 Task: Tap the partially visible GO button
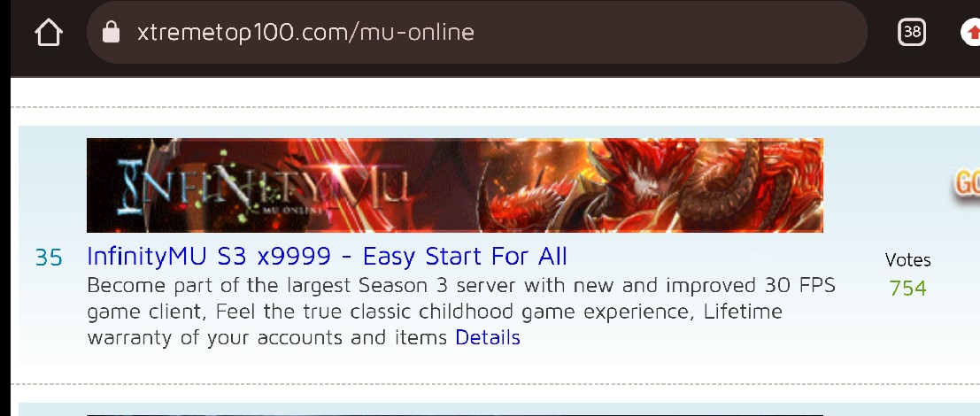point(966,185)
